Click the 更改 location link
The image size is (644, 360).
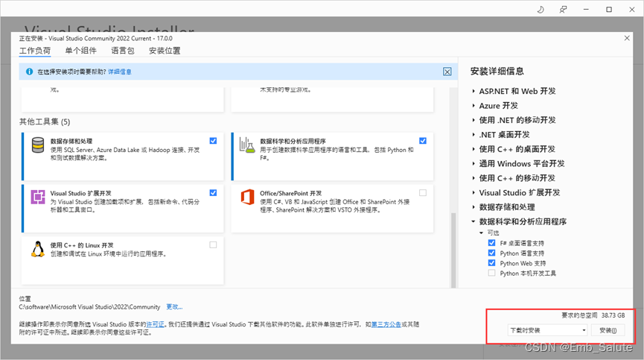click(x=174, y=307)
